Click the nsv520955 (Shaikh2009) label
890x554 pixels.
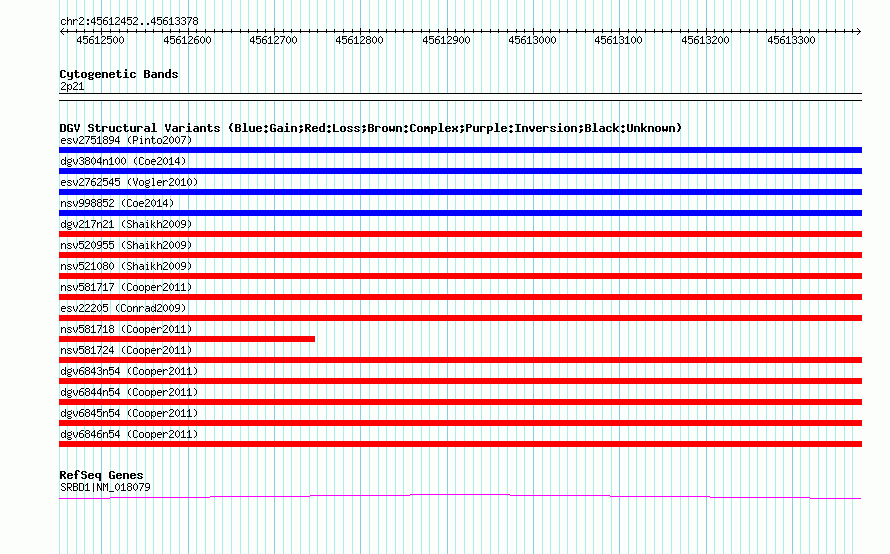pos(126,245)
